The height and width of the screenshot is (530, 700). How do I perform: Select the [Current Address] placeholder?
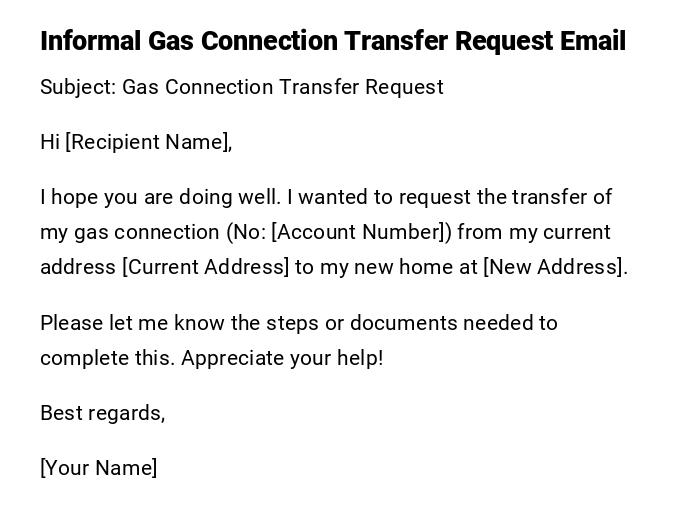point(205,267)
